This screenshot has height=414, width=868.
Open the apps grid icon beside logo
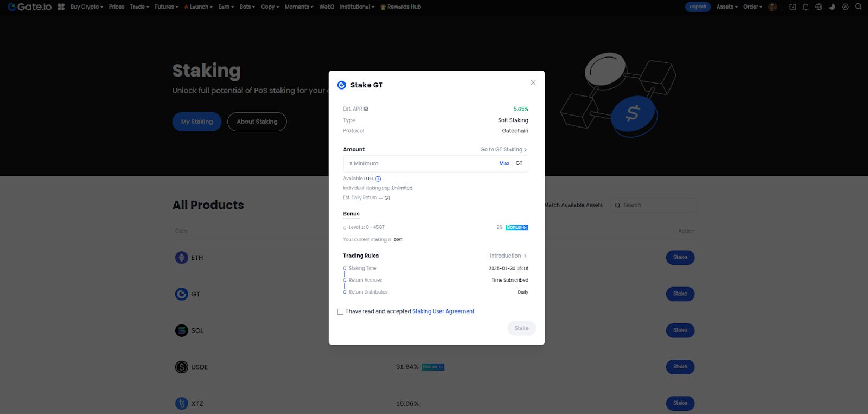pos(61,7)
